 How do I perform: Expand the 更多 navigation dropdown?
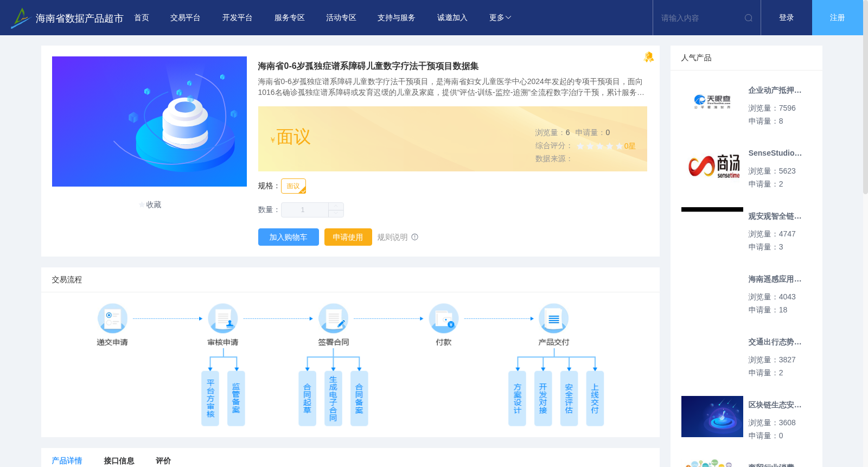pos(500,18)
